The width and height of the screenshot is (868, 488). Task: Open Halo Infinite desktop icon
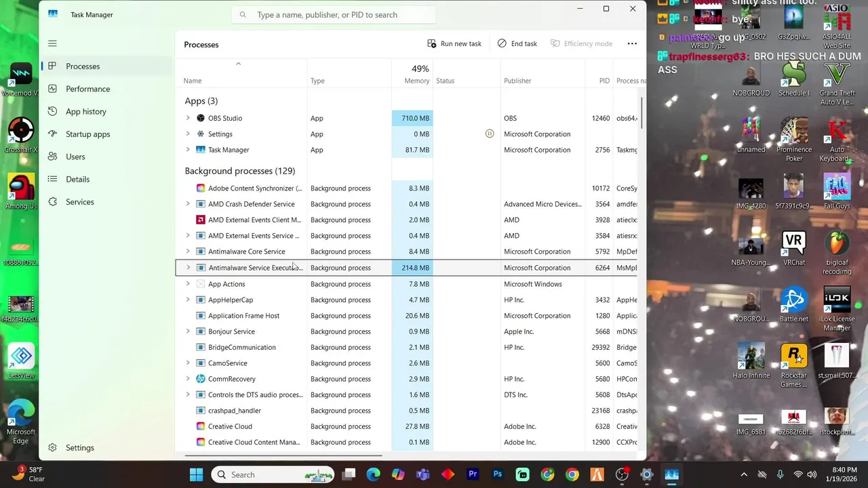click(751, 361)
